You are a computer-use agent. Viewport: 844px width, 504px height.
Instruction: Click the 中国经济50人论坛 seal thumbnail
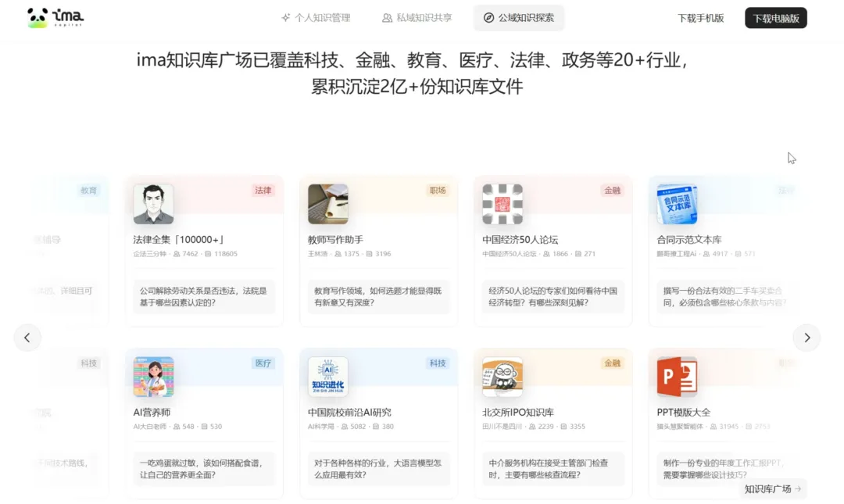tap(502, 204)
